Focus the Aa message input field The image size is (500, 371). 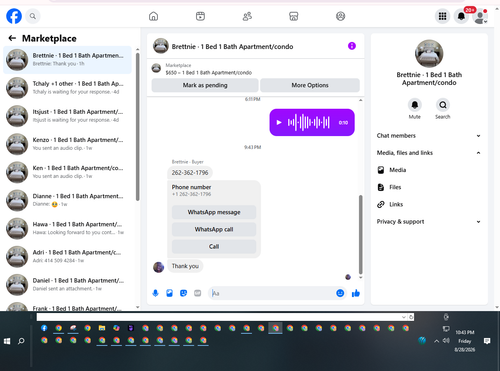273,293
